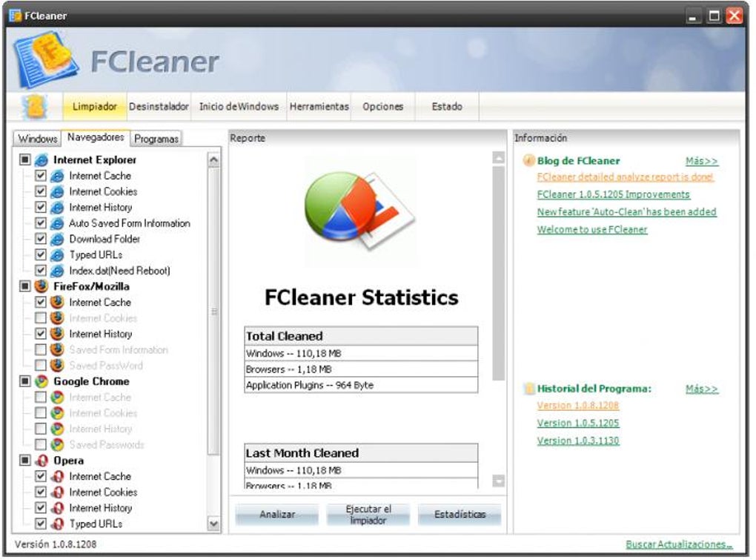Open Buscar Actualizaciones link
The image size is (756, 560).
(x=679, y=544)
